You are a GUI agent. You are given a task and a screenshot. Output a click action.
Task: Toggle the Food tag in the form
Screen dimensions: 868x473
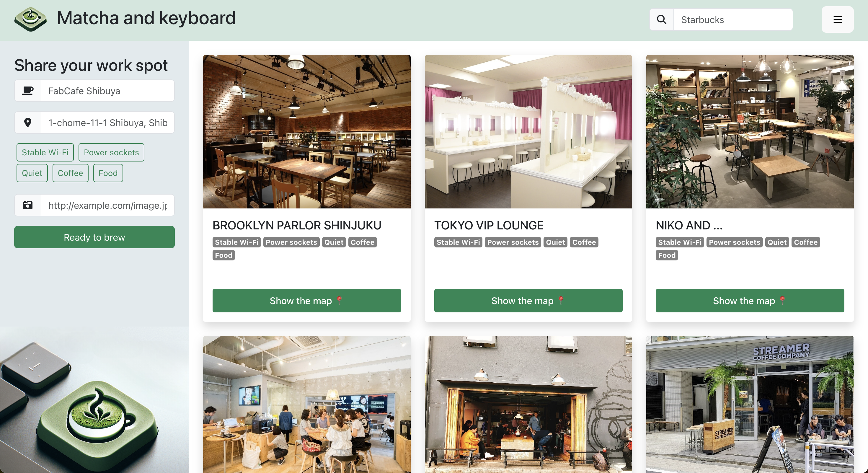108,173
